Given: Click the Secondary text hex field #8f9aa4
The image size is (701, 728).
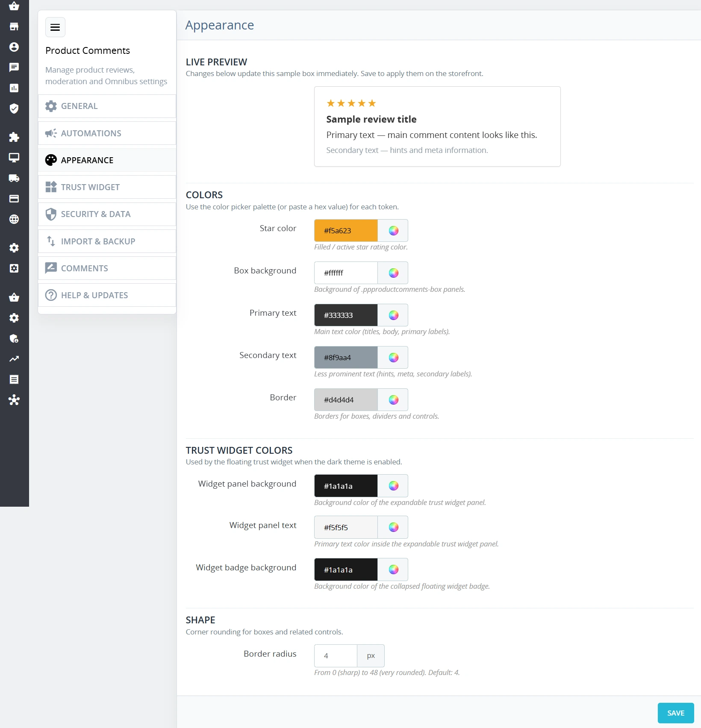Looking at the screenshot, I should pos(346,358).
